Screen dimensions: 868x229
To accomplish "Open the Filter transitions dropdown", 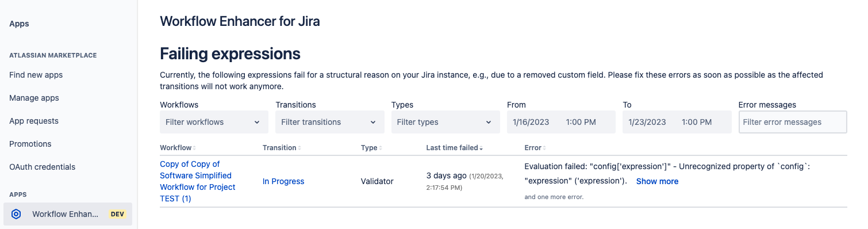I will 329,122.
